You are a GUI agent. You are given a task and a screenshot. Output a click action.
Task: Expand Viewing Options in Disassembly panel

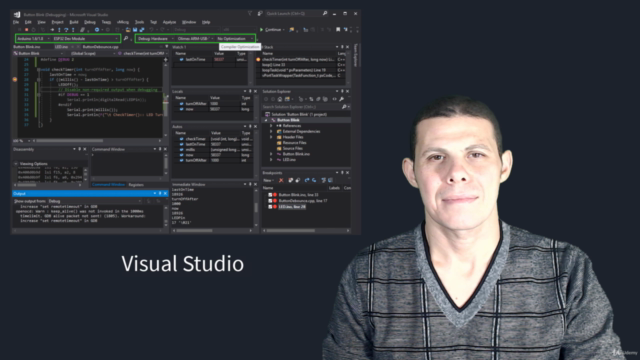[16, 164]
